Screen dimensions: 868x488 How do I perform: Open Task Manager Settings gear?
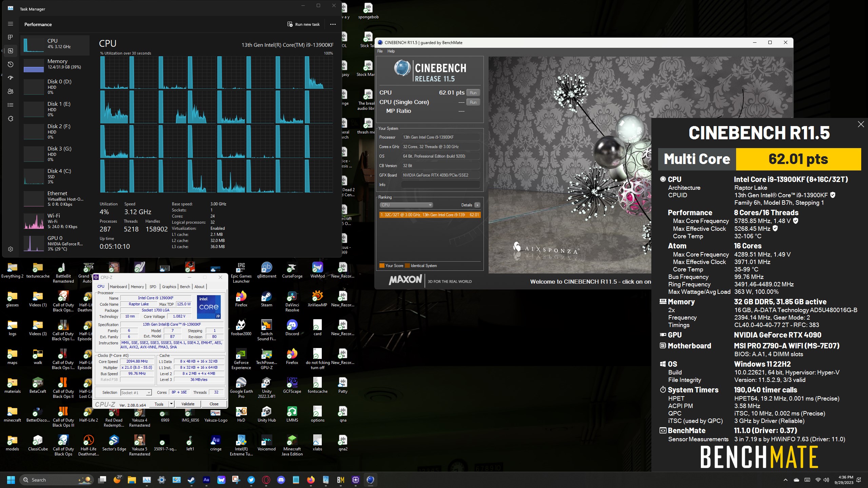(x=11, y=249)
